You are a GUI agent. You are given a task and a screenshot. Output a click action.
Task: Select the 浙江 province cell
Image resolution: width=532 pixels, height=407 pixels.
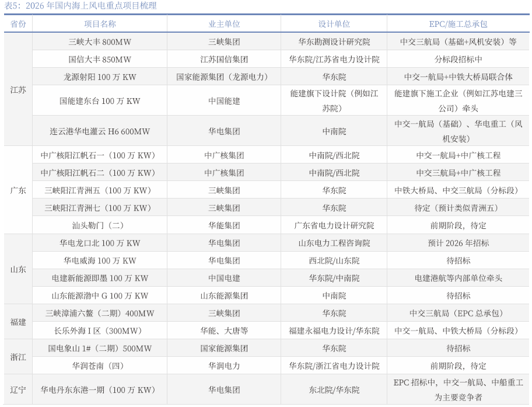pos(18,357)
